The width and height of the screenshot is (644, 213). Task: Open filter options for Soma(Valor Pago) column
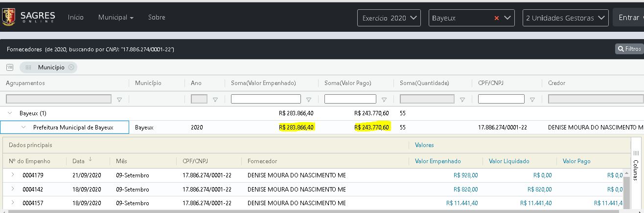[x=384, y=100]
